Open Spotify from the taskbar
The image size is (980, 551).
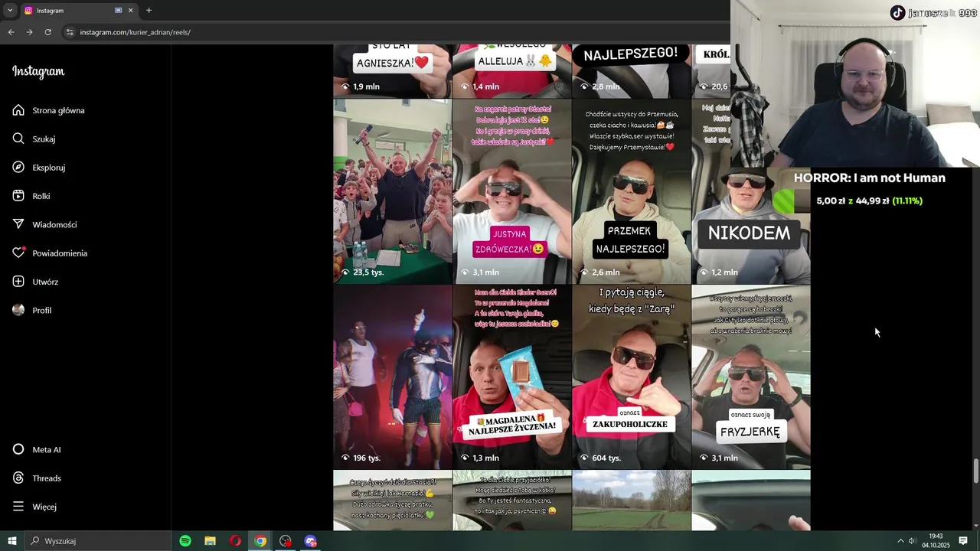tap(185, 541)
